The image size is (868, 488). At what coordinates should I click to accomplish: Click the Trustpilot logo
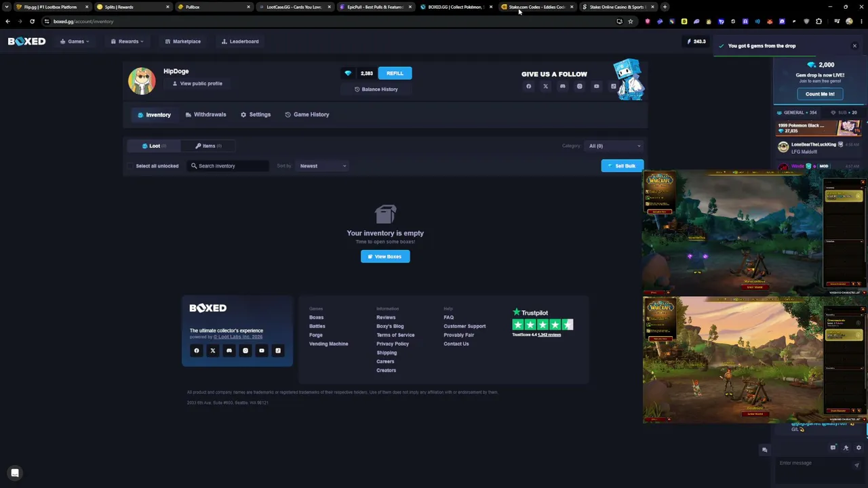(x=530, y=312)
